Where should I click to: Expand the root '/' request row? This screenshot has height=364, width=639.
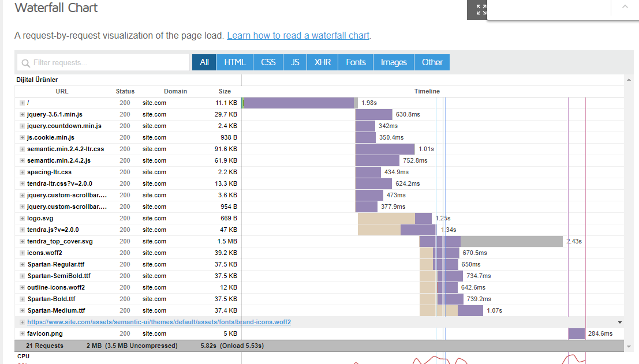(22, 103)
